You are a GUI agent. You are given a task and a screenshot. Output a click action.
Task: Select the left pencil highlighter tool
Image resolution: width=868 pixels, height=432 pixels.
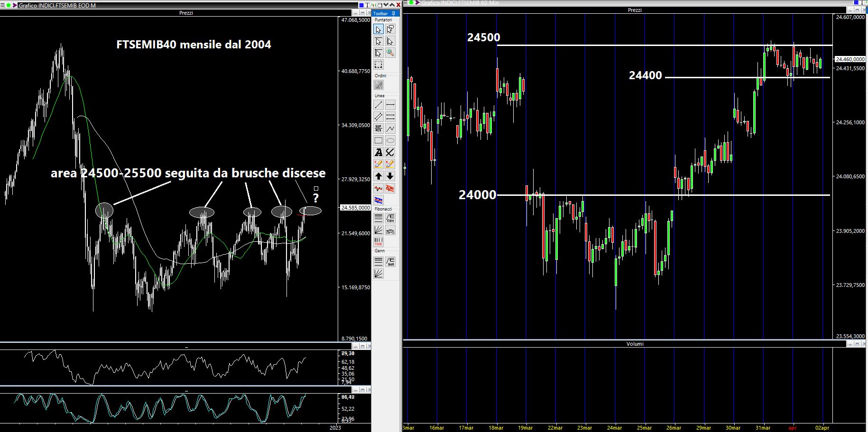378,164
